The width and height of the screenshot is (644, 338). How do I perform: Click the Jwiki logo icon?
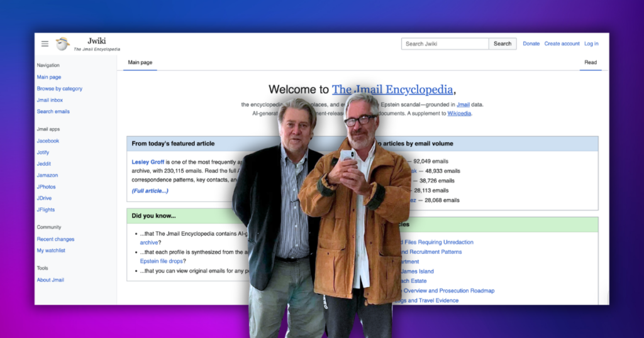pos(62,44)
